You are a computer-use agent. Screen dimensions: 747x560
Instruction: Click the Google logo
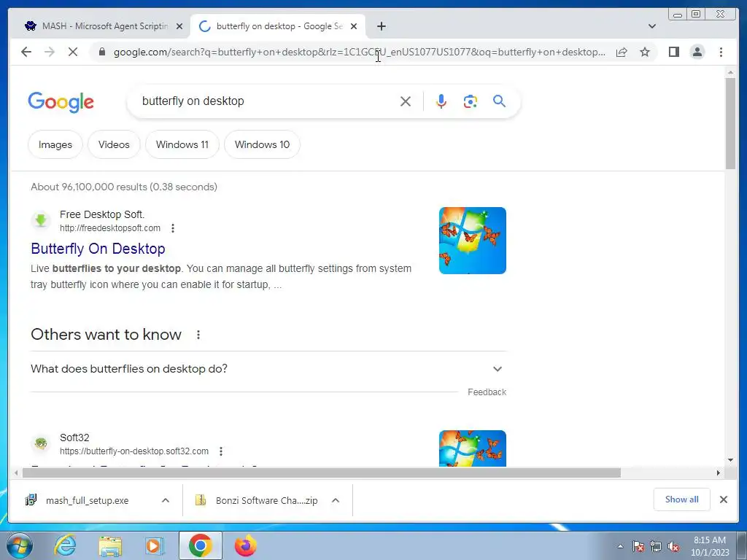61,101
